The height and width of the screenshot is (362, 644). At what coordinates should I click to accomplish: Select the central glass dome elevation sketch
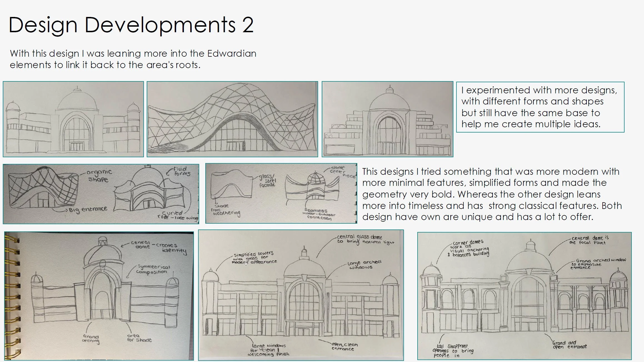click(x=301, y=295)
